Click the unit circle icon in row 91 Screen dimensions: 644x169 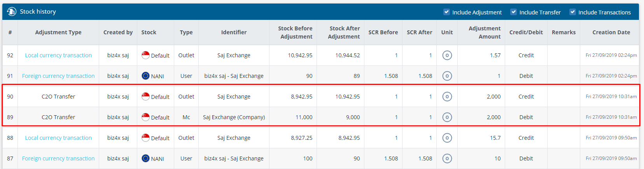(x=447, y=76)
